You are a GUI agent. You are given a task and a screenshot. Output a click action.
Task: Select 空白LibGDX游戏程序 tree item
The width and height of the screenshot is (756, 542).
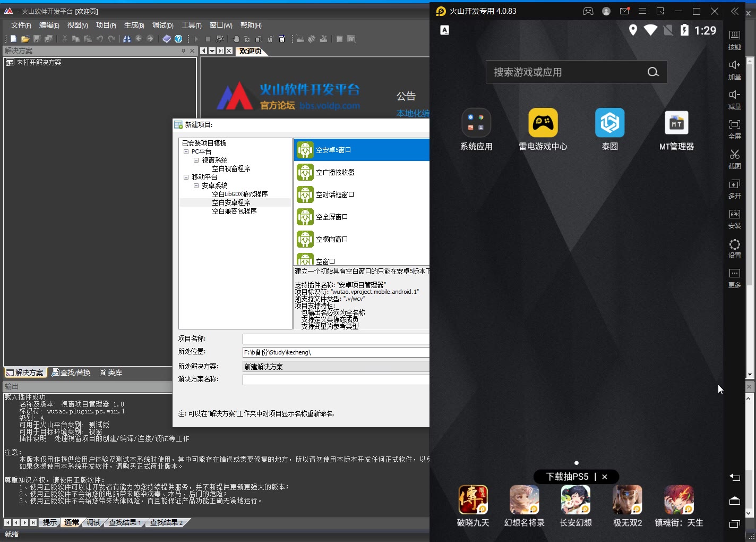coord(240,194)
